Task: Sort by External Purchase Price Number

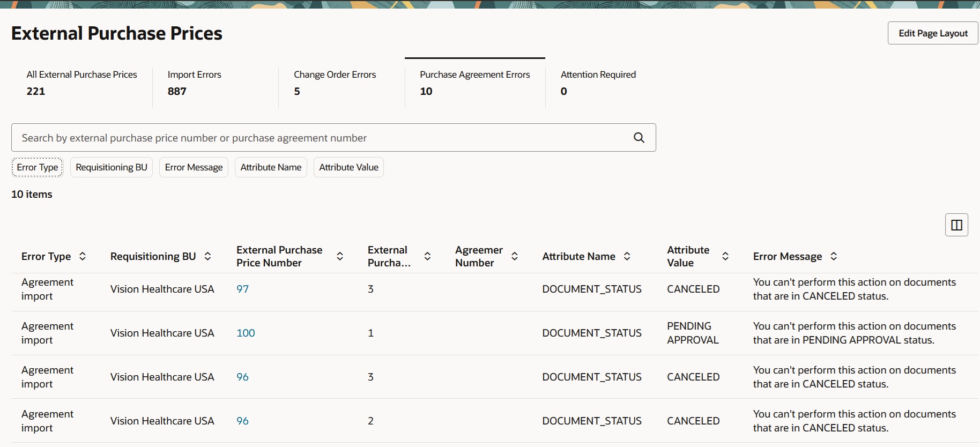Action: pos(340,256)
